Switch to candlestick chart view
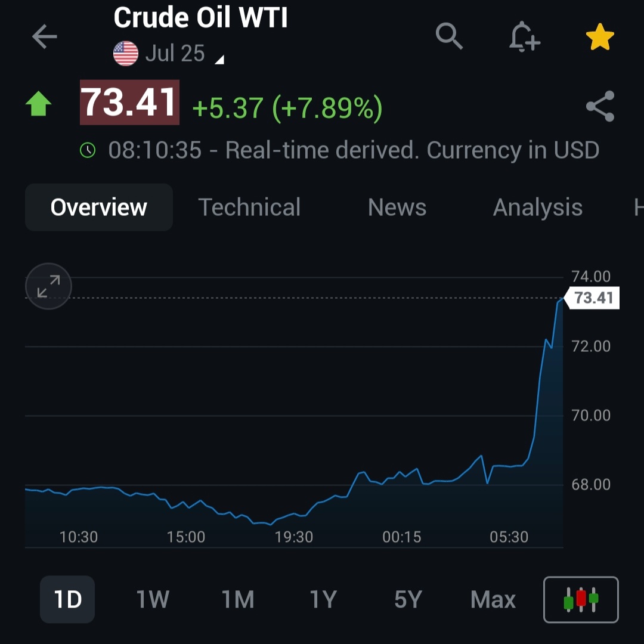 (581, 600)
